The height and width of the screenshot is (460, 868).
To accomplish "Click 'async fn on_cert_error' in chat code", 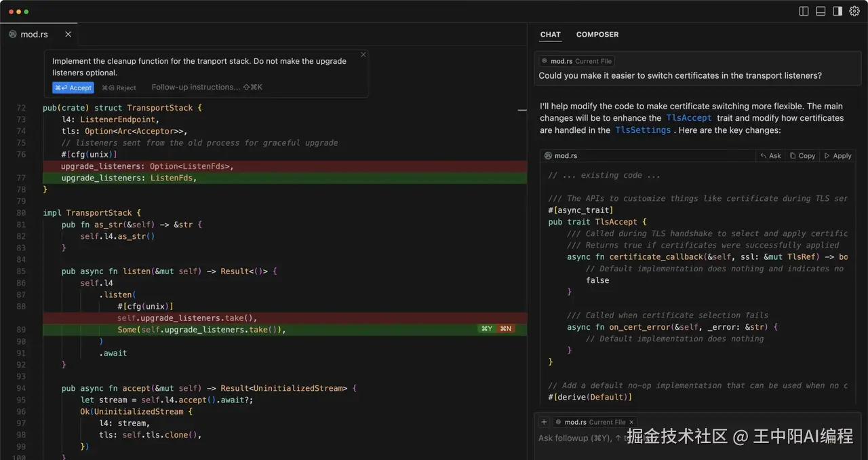I will (672, 327).
